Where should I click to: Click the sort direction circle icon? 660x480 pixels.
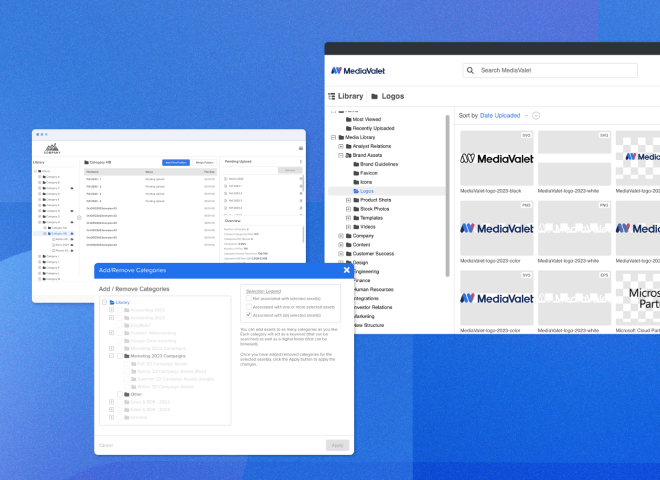click(536, 115)
